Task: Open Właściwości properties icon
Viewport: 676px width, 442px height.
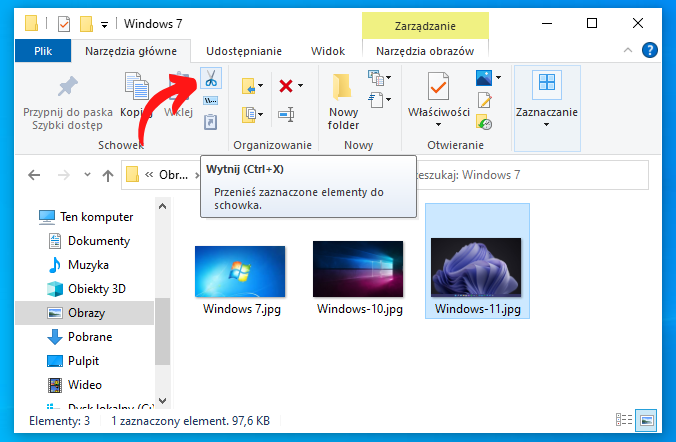Action: [x=438, y=86]
